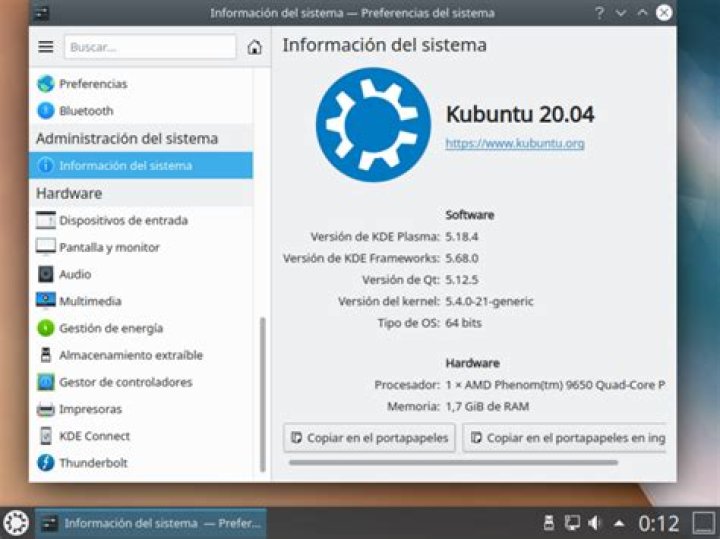Viewport: 720px width, 539px height.
Task: Expand hidden system tray icons arrow
Action: [x=619, y=523]
